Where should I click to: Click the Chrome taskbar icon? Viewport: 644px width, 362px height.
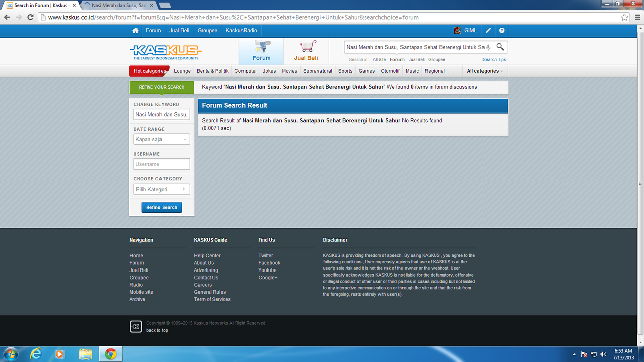[x=111, y=354]
